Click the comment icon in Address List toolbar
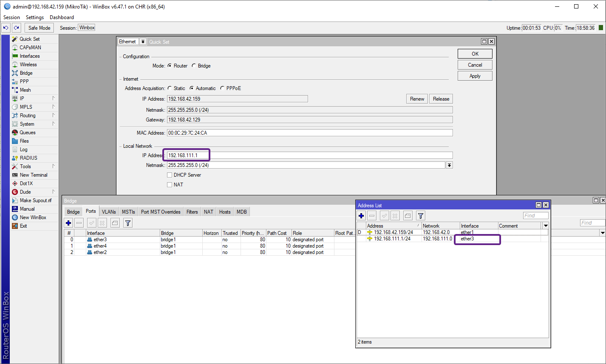The width and height of the screenshot is (606, 364). click(408, 216)
